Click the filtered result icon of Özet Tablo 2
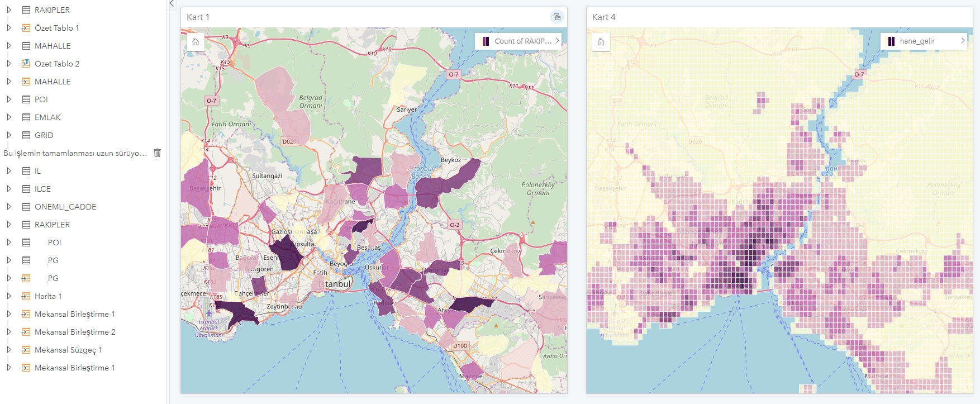 click(26, 64)
